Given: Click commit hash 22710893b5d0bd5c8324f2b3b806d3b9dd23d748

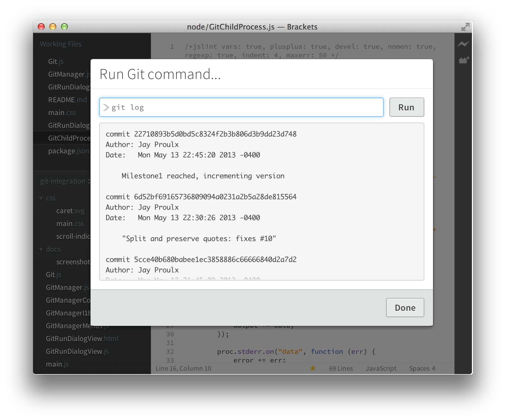Looking at the screenshot, I should tap(215, 134).
